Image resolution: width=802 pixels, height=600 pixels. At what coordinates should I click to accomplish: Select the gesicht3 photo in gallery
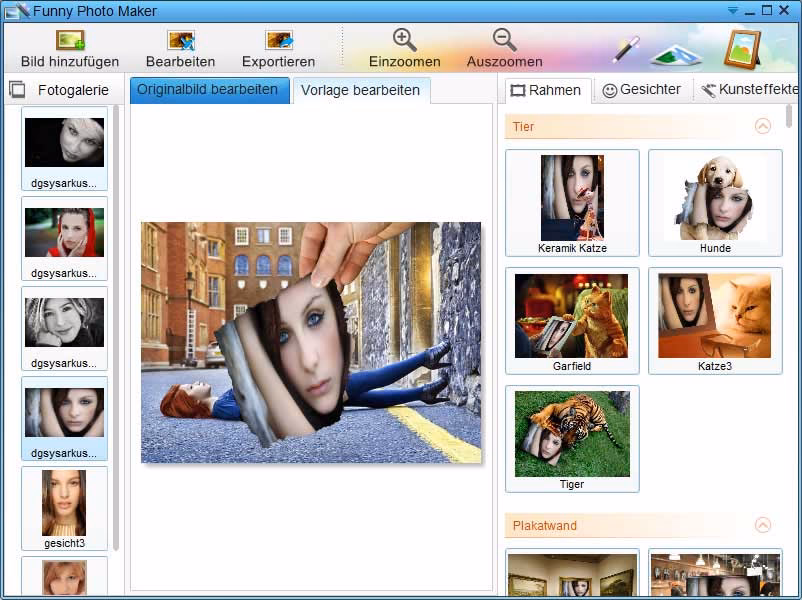(x=64, y=508)
